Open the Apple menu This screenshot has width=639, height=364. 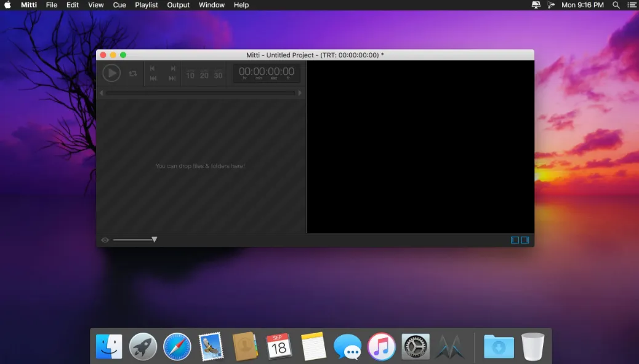(x=8, y=5)
